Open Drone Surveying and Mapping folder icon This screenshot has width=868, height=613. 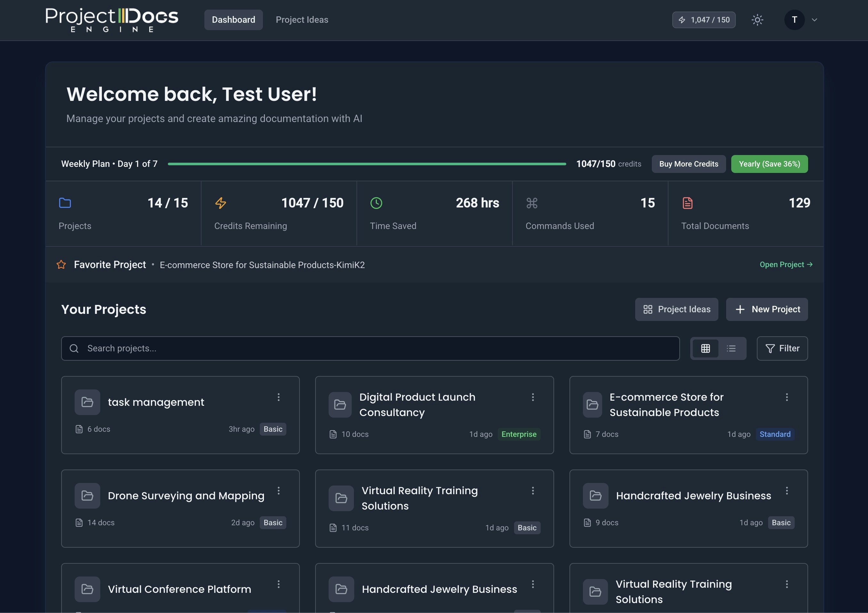click(x=87, y=496)
